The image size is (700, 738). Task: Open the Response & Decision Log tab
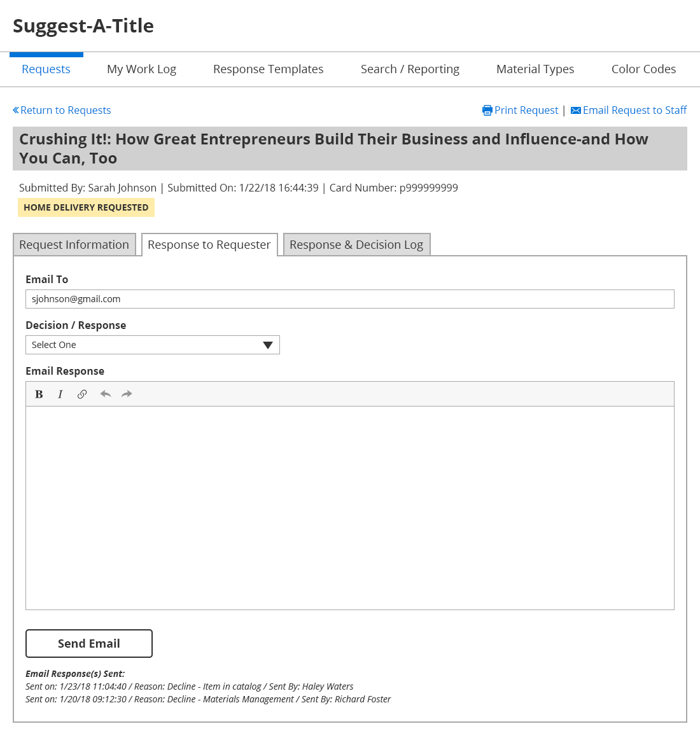pos(357,245)
